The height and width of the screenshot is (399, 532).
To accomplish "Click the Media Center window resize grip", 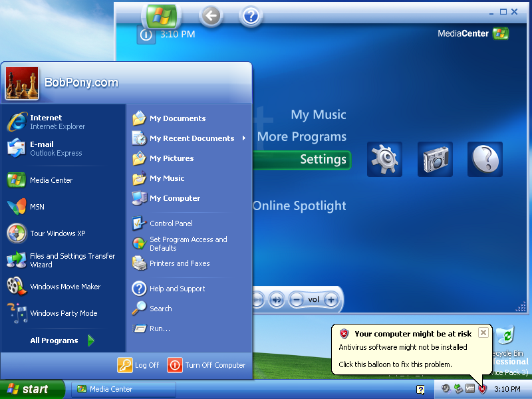I will coord(521,307).
